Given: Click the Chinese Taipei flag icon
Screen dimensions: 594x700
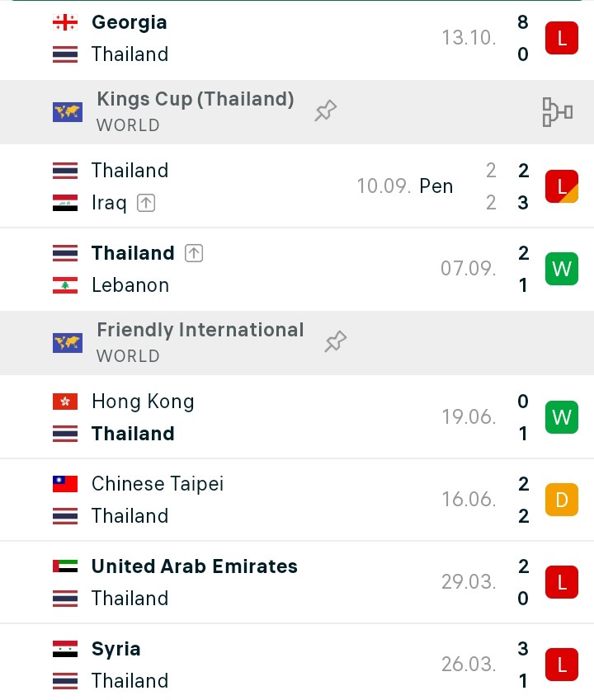Looking at the screenshot, I should pyautogui.click(x=65, y=484).
